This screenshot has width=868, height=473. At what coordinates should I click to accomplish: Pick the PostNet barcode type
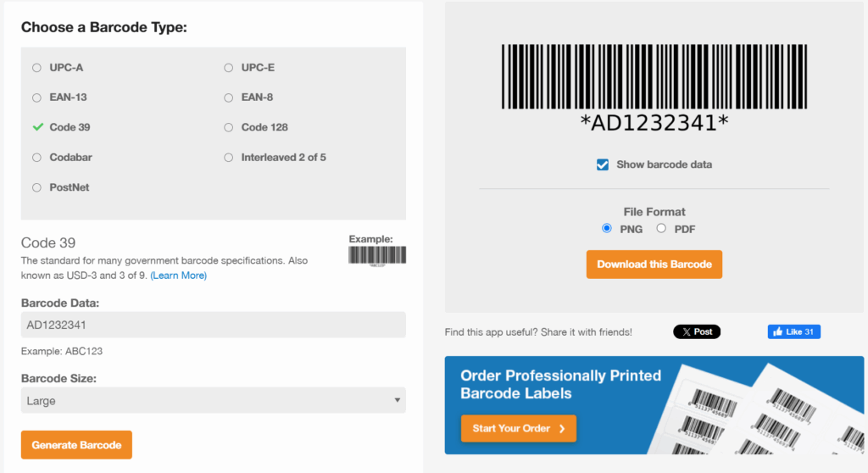point(36,187)
